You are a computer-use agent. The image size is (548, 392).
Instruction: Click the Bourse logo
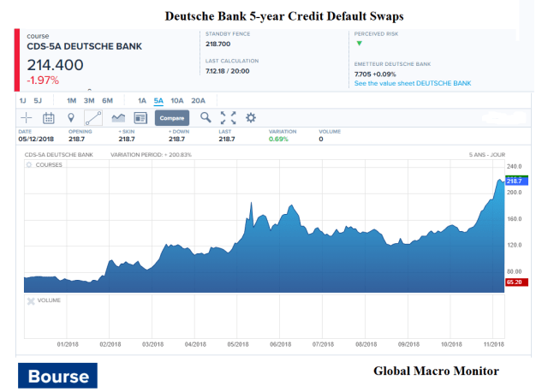[58, 376]
